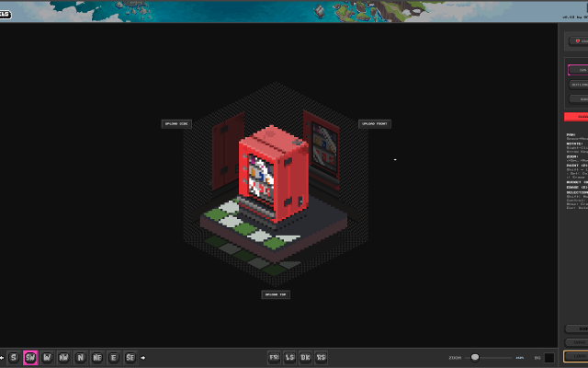
Task: Select the W view direction button
Action: click(47, 358)
